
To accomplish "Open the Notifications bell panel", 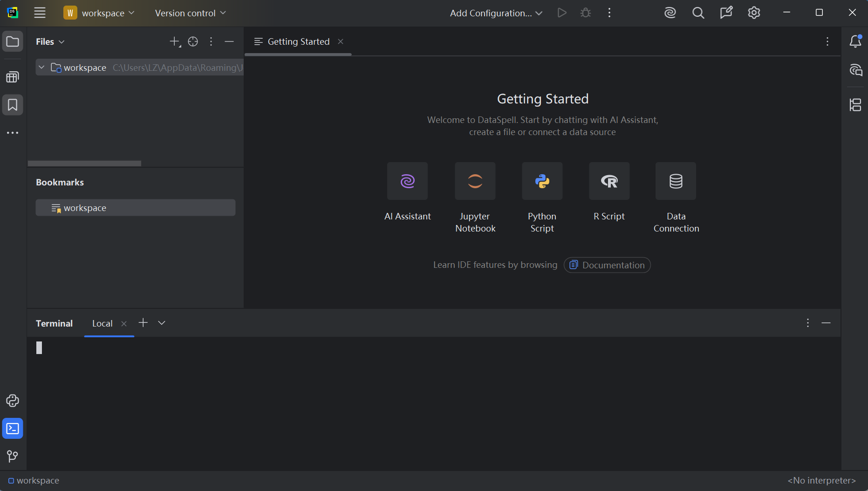I will [x=855, y=41].
